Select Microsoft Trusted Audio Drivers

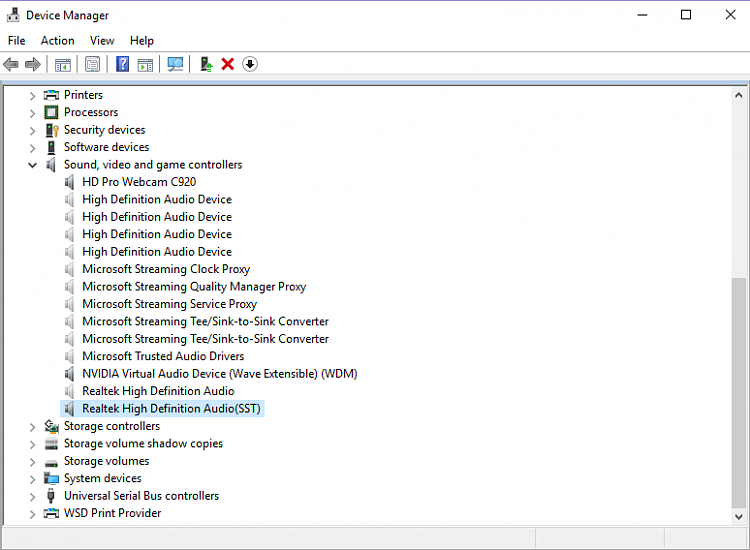click(163, 356)
